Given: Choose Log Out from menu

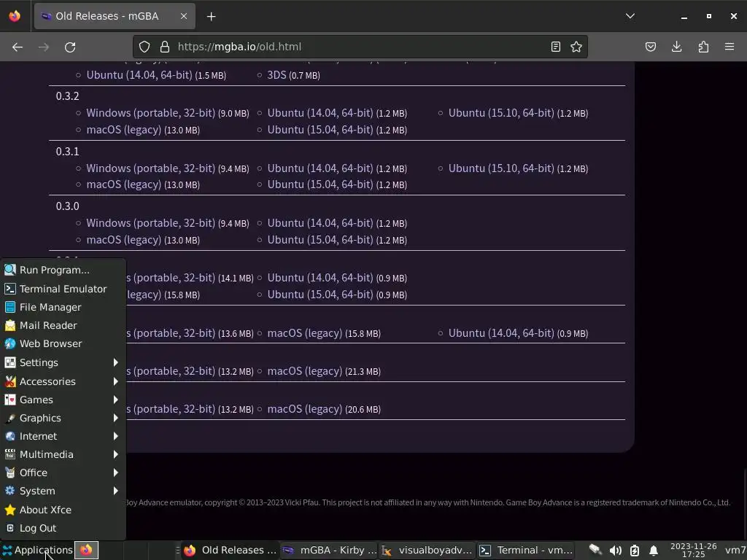Looking at the screenshot, I should (63, 528).
